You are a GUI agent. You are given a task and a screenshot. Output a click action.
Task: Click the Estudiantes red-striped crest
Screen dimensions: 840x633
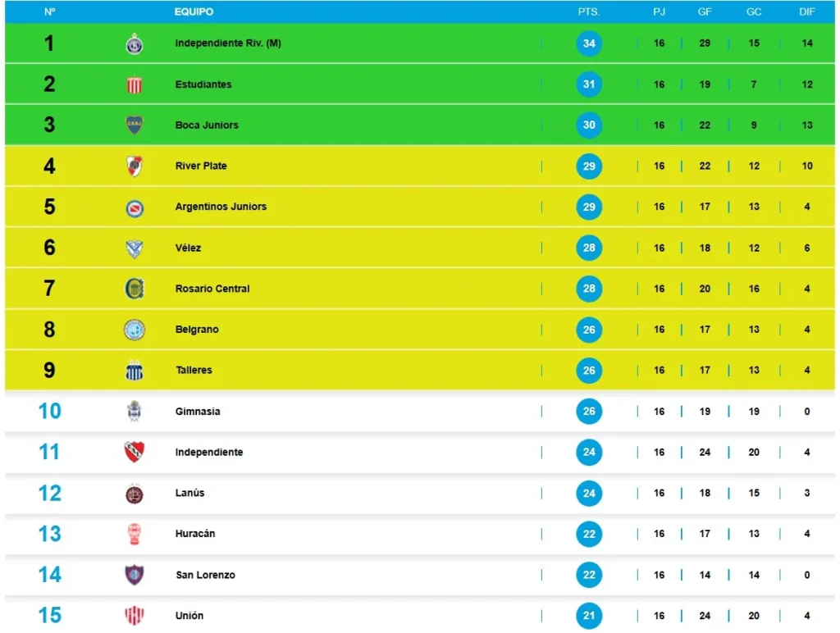click(134, 84)
